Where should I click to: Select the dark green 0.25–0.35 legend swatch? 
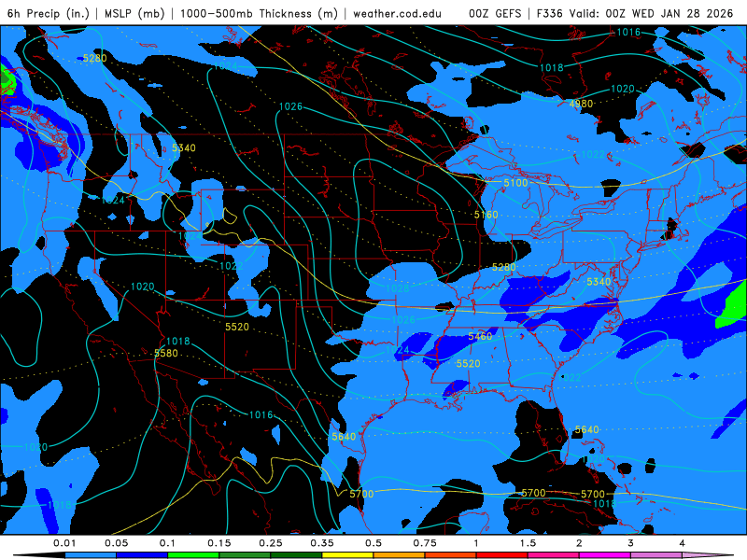click(x=296, y=555)
